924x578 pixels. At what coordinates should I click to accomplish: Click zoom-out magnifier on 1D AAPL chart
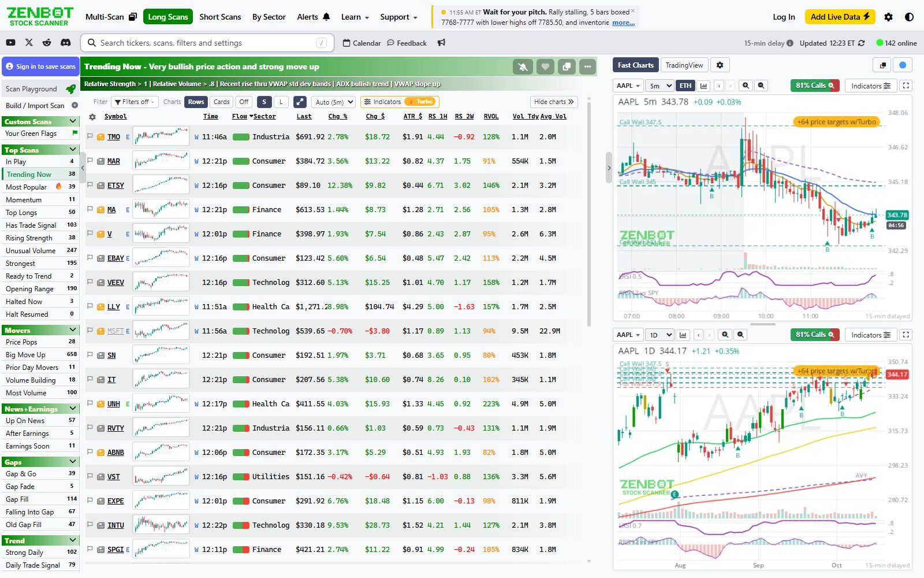tap(740, 335)
